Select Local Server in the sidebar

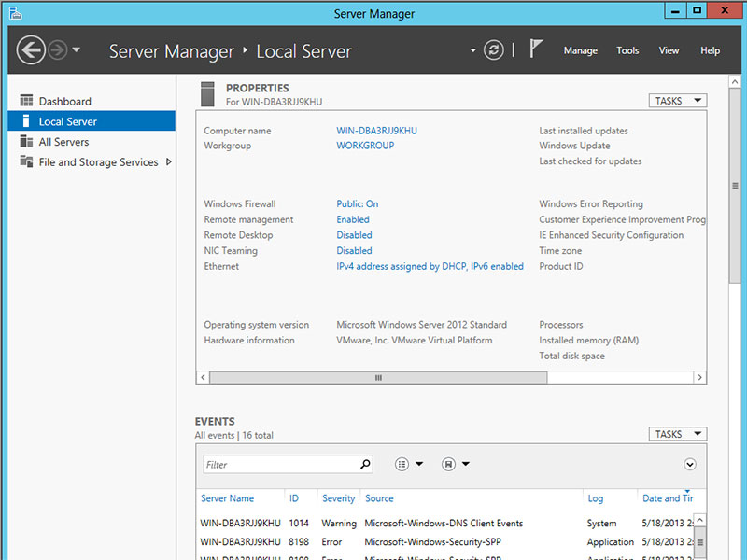92,121
